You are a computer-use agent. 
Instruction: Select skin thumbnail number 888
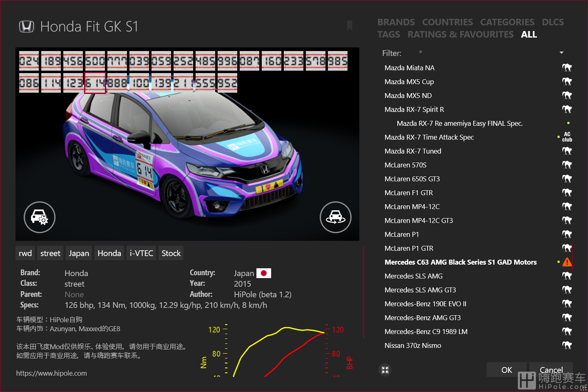[x=117, y=83]
